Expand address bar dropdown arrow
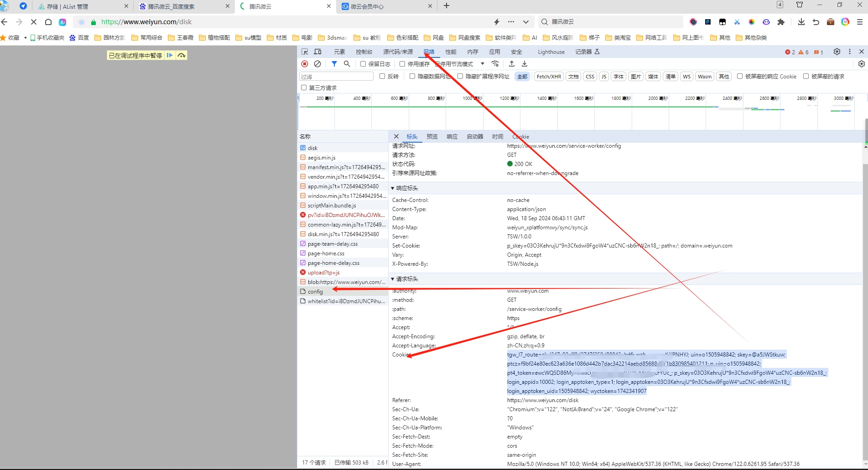The width and height of the screenshot is (868, 470). pos(526,22)
